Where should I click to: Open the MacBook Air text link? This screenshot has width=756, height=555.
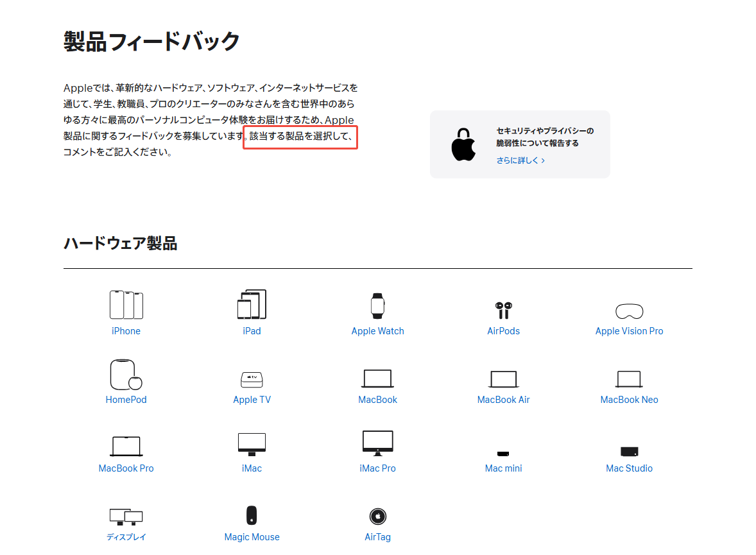point(503,400)
